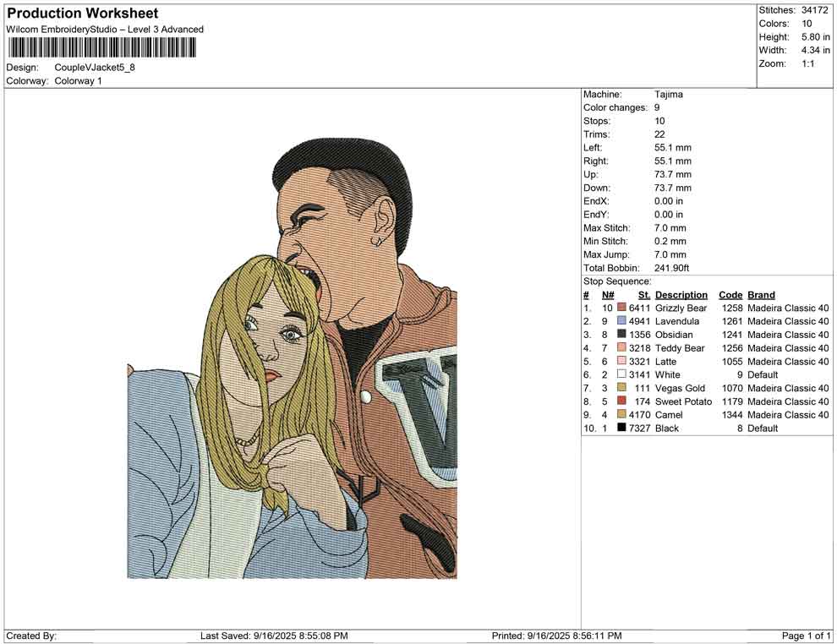This screenshot has width=837, height=644.
Task: Click the 'Stop Sequence:' heading
Action: pyautogui.click(x=617, y=281)
